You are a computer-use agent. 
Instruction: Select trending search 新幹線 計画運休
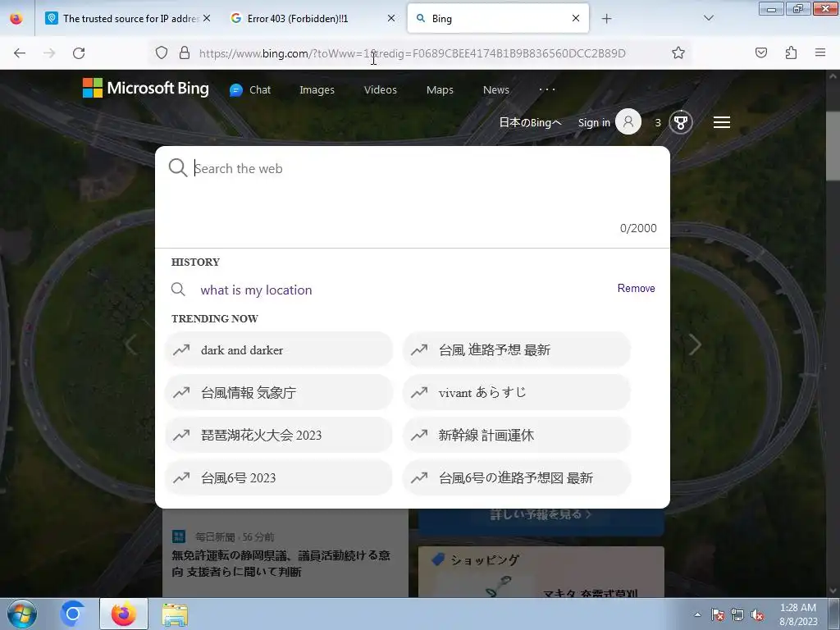click(517, 435)
